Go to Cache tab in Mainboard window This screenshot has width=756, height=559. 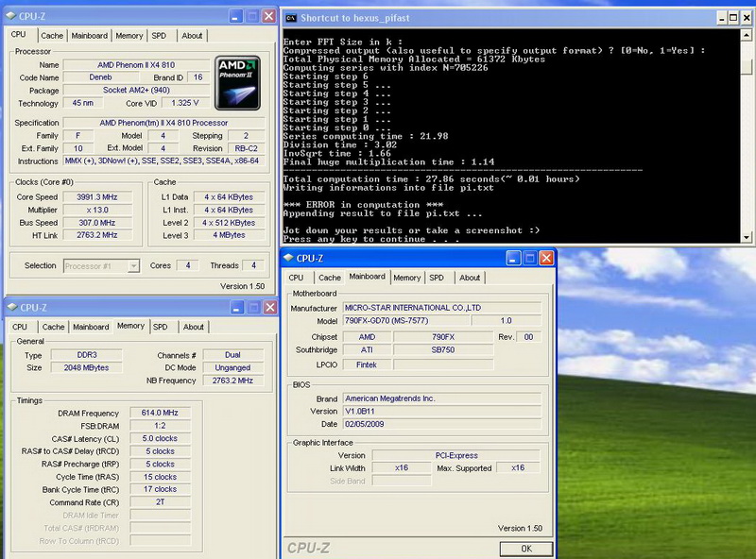point(330,278)
